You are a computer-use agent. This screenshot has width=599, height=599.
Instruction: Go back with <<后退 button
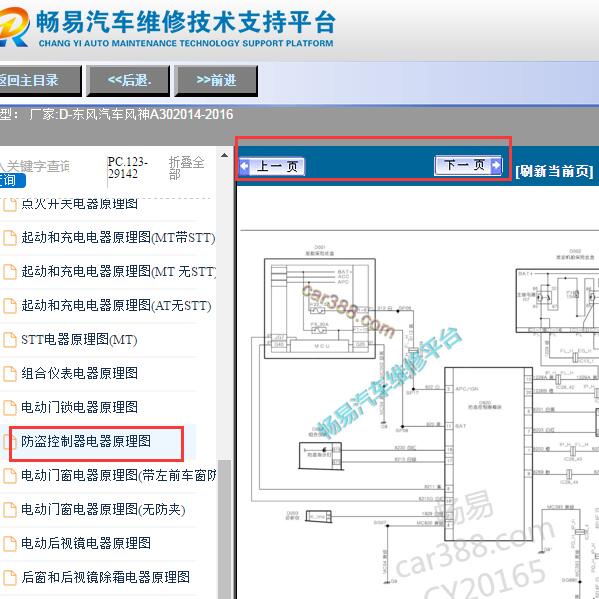tap(128, 81)
